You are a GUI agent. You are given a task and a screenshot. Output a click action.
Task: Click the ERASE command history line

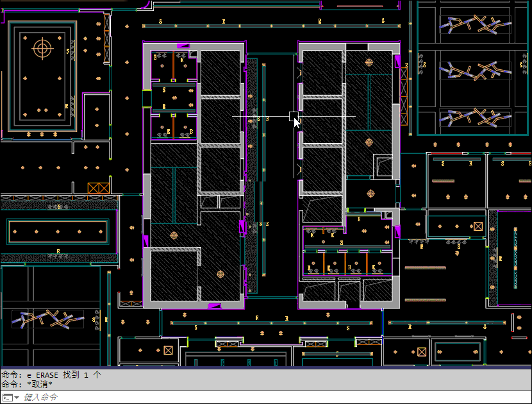coord(51,375)
